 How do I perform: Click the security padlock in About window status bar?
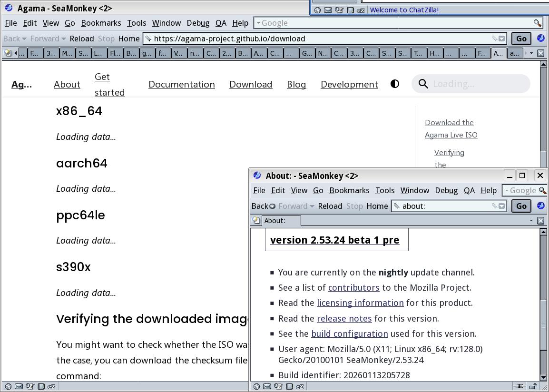[x=533, y=386]
